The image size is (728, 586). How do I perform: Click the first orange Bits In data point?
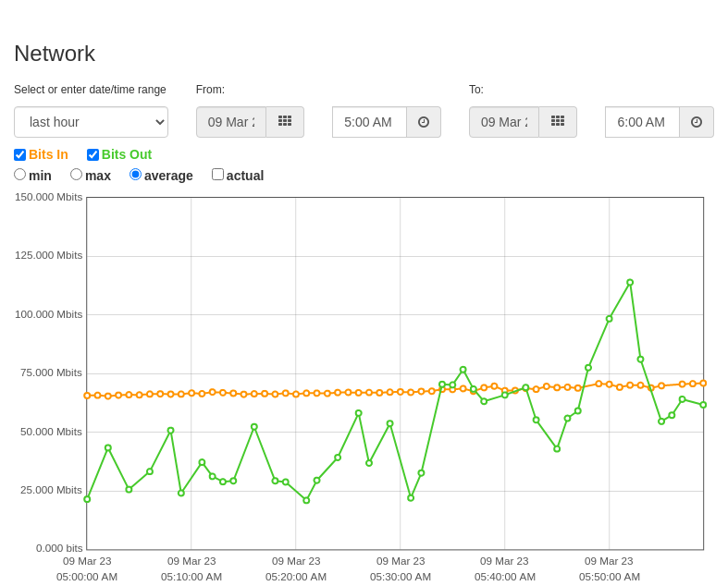click(87, 396)
